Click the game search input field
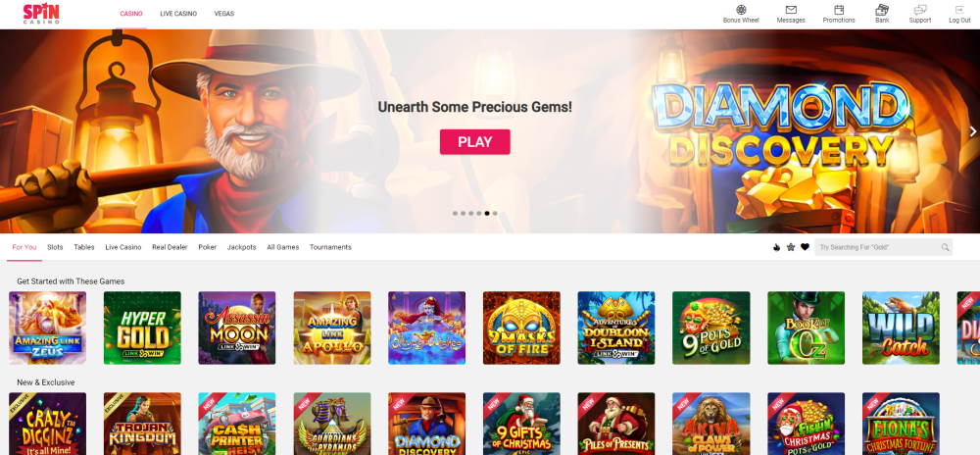 (x=883, y=247)
